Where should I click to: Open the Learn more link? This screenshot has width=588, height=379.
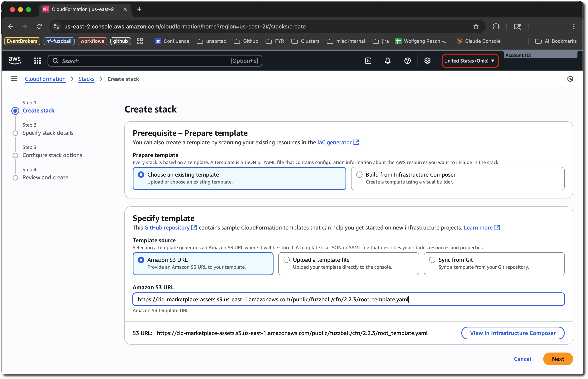482,228
